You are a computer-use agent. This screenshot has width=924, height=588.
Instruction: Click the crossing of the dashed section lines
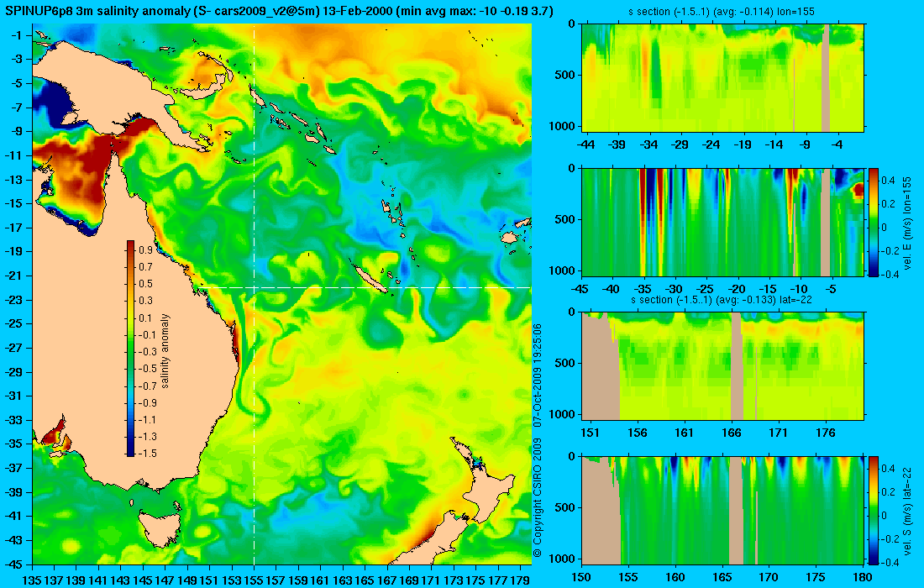tap(254, 287)
